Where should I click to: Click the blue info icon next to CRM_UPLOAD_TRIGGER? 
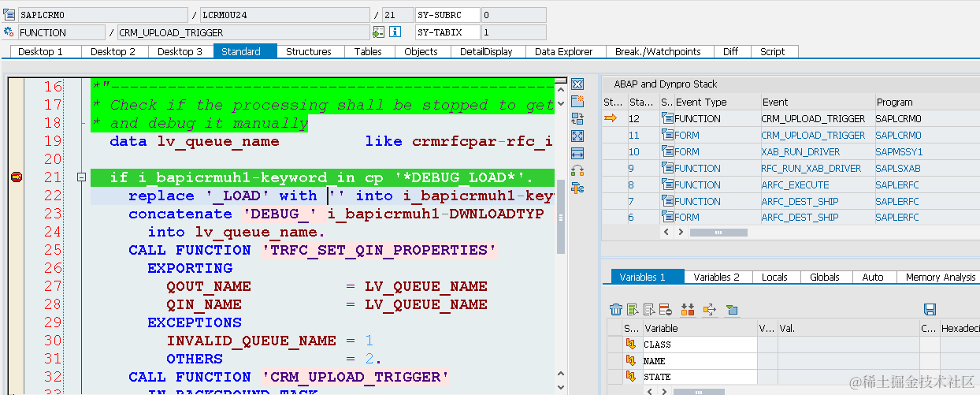(x=395, y=32)
